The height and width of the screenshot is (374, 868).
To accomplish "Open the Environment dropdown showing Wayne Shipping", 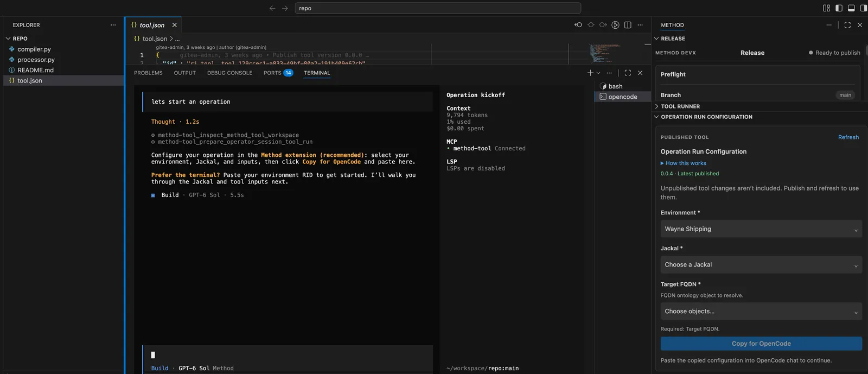I will 761,229.
